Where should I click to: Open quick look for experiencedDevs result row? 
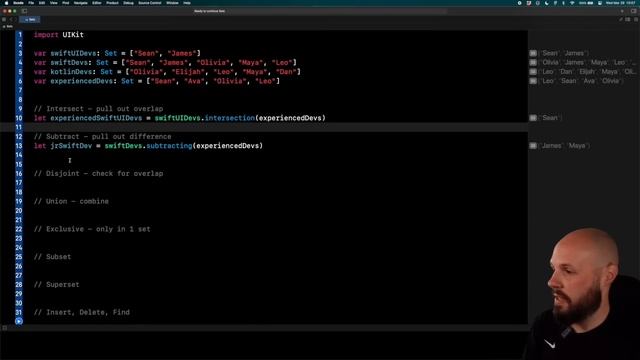coord(533,81)
